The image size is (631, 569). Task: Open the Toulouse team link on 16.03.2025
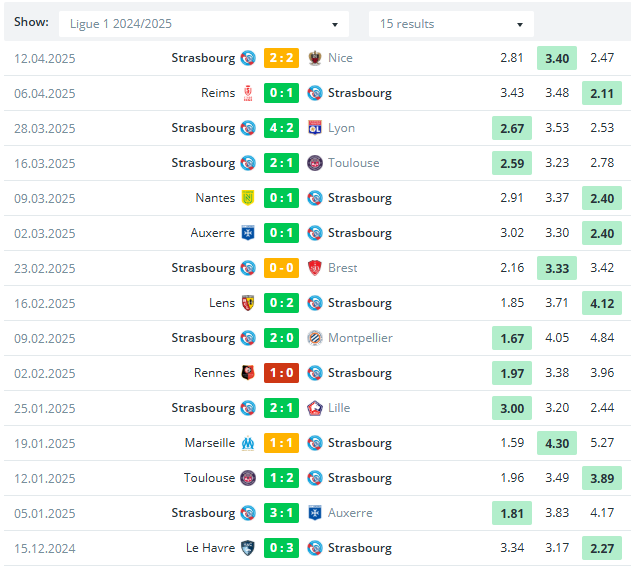(x=353, y=163)
